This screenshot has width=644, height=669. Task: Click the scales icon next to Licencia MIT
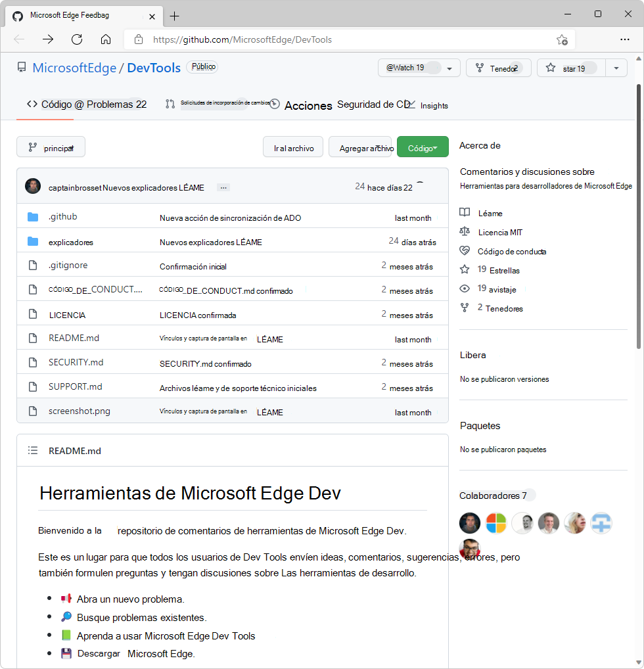pos(465,231)
